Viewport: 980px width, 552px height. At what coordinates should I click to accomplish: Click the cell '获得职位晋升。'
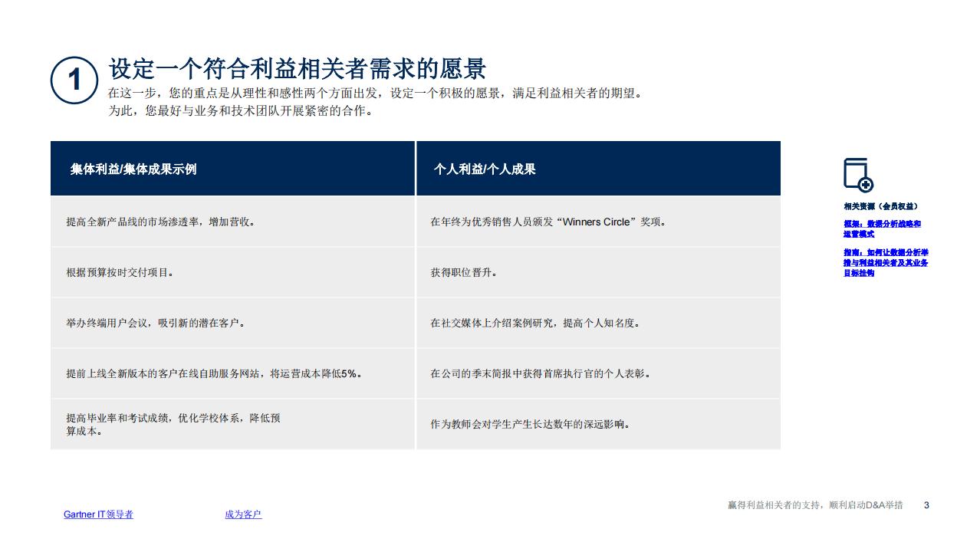(x=598, y=272)
